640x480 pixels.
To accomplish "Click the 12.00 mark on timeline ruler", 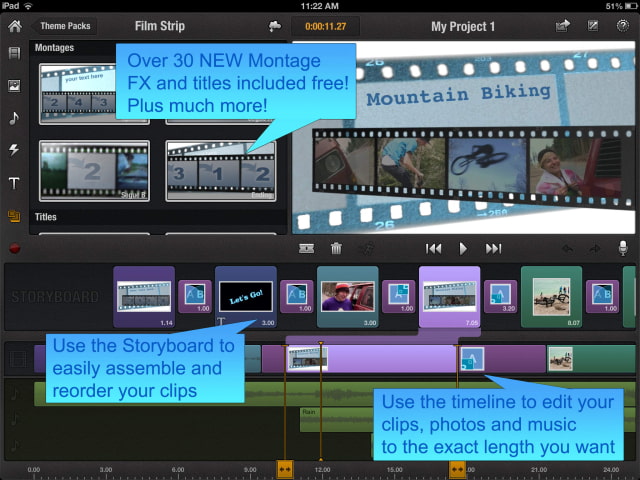I will (x=322, y=470).
